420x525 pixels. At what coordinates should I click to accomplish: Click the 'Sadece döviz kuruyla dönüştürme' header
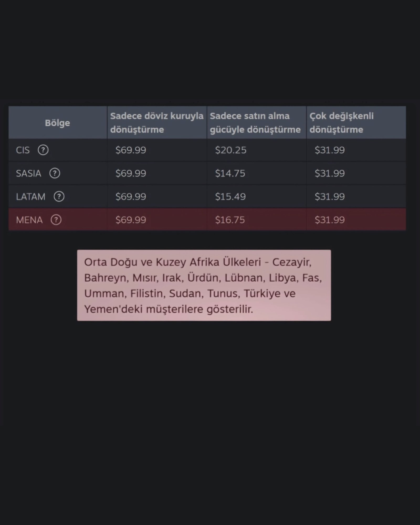pos(157,122)
